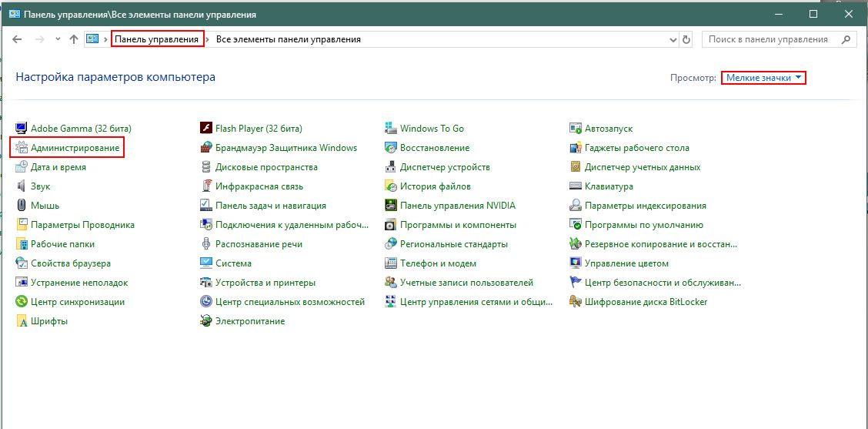Expand chevron after Панель управления breadcrumb
The width and height of the screenshot is (868, 429).
209,40
